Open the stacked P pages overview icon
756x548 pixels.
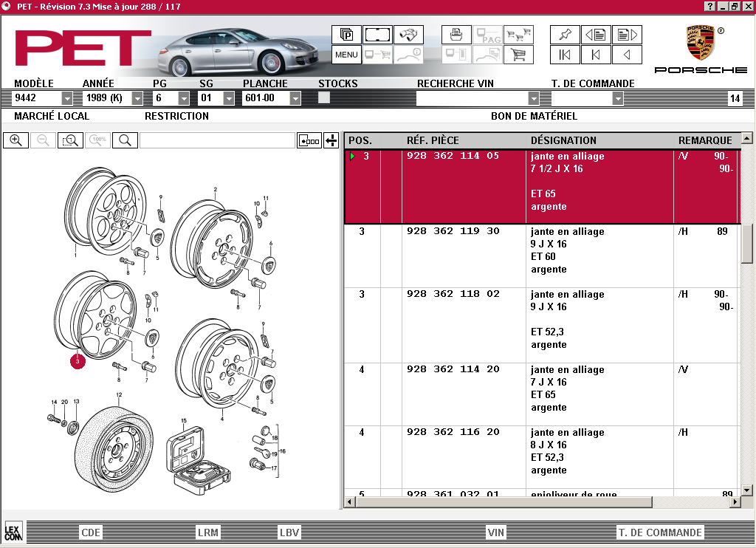[346, 35]
